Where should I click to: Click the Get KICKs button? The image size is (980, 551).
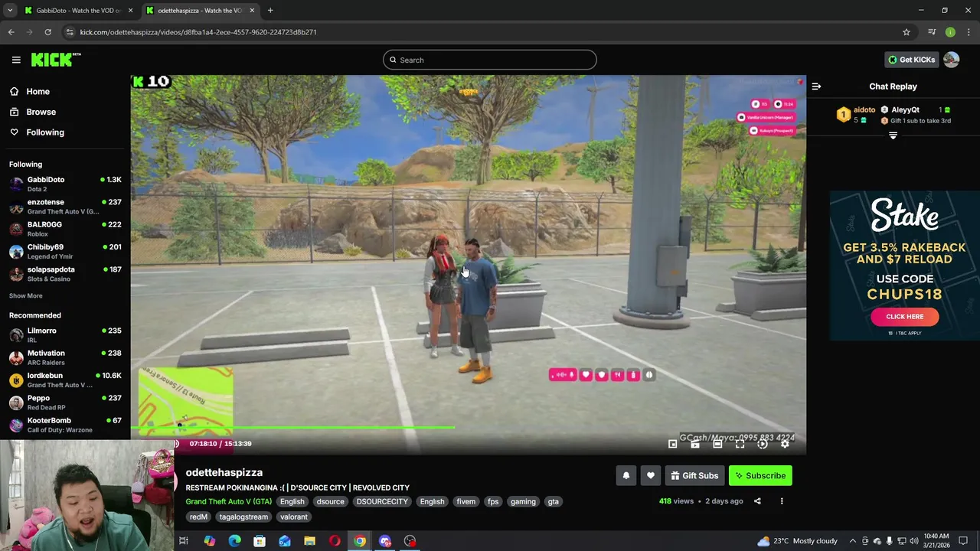(x=911, y=60)
